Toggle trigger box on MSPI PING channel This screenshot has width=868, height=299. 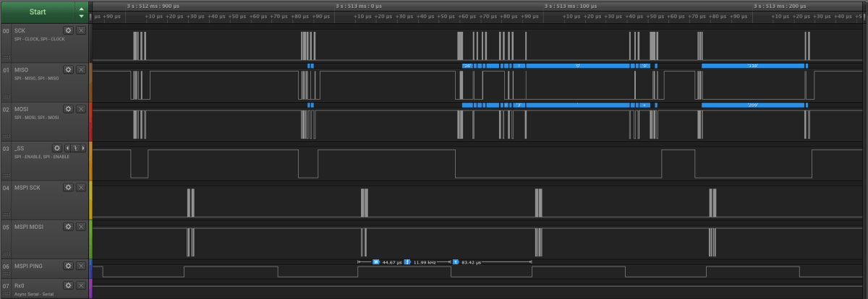click(x=81, y=265)
